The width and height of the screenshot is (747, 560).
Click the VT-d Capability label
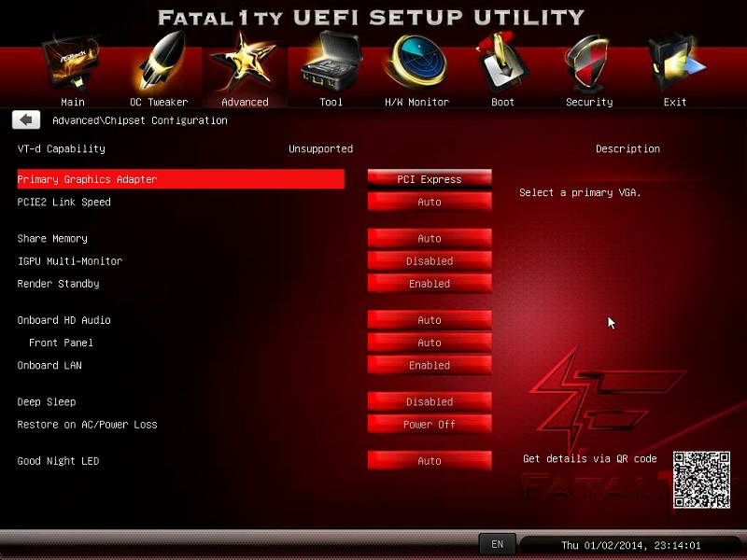(x=61, y=148)
